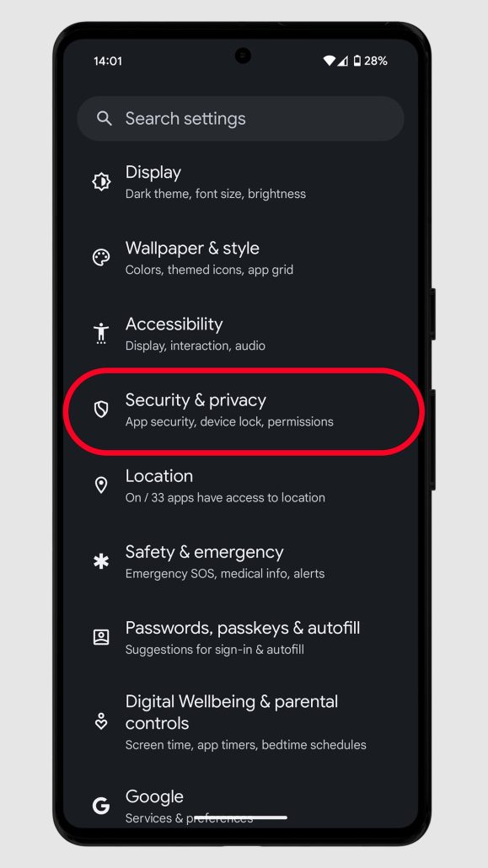This screenshot has height=868, width=488.
Task: Tap the Location pin icon
Action: click(x=101, y=485)
